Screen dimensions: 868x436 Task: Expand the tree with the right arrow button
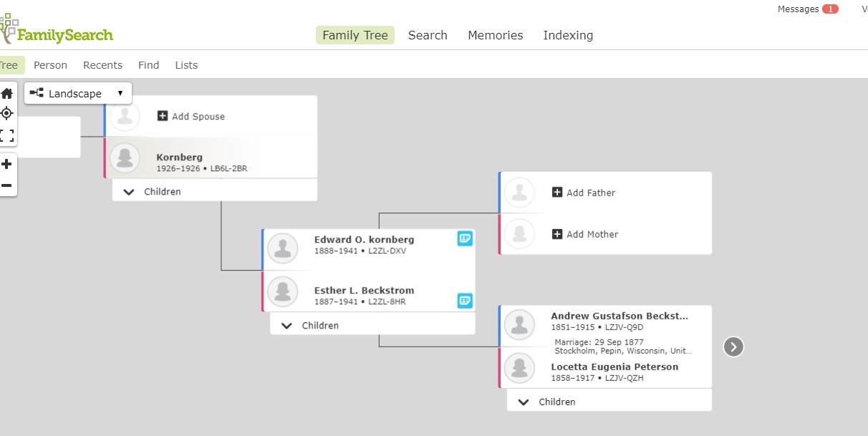point(733,347)
